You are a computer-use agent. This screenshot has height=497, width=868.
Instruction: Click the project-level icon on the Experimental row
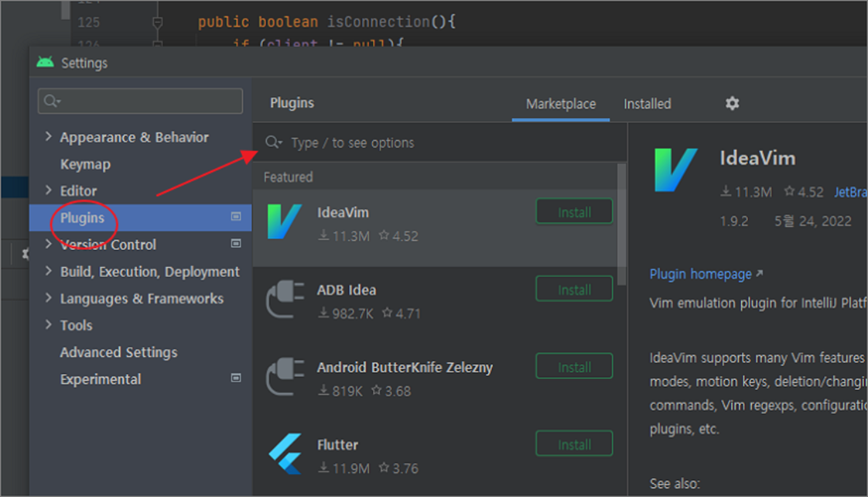pyautogui.click(x=236, y=378)
